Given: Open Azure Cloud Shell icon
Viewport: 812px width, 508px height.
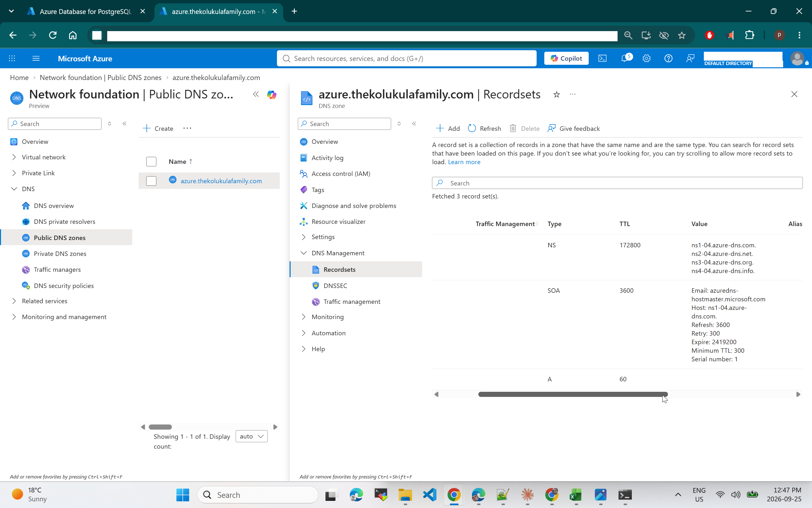Looking at the screenshot, I should pos(602,58).
